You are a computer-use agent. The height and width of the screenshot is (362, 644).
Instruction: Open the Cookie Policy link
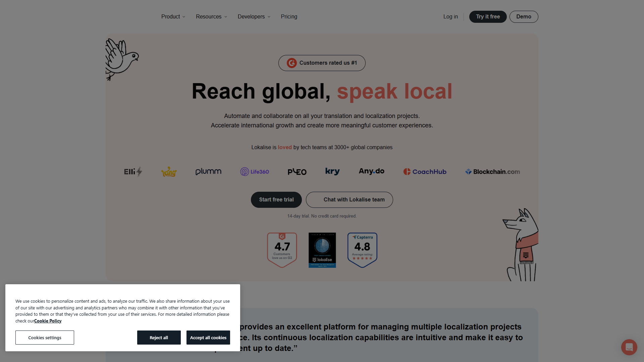coord(48,321)
